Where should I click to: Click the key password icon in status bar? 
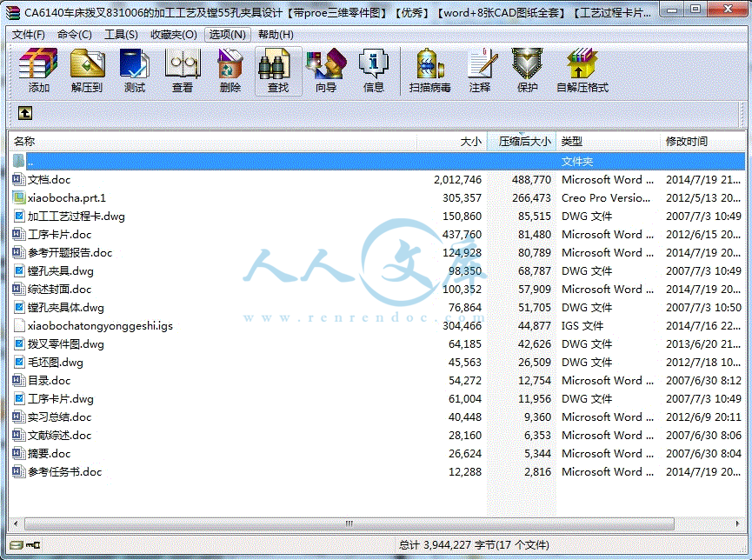pyautogui.click(x=33, y=544)
